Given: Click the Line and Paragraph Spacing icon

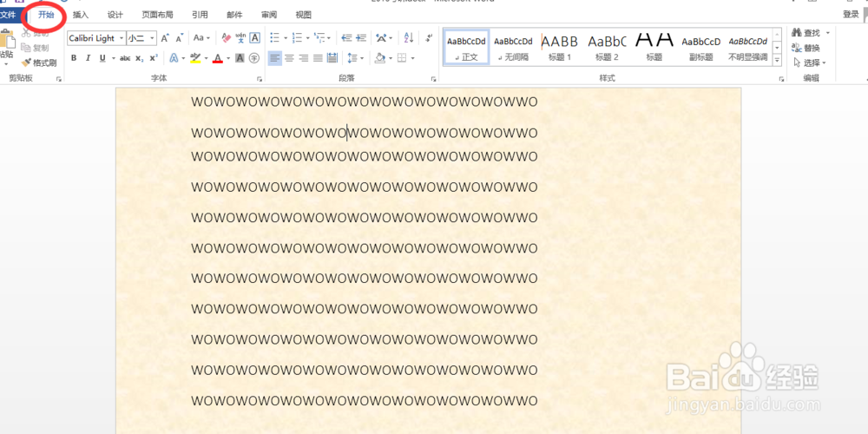Looking at the screenshot, I should point(352,57).
